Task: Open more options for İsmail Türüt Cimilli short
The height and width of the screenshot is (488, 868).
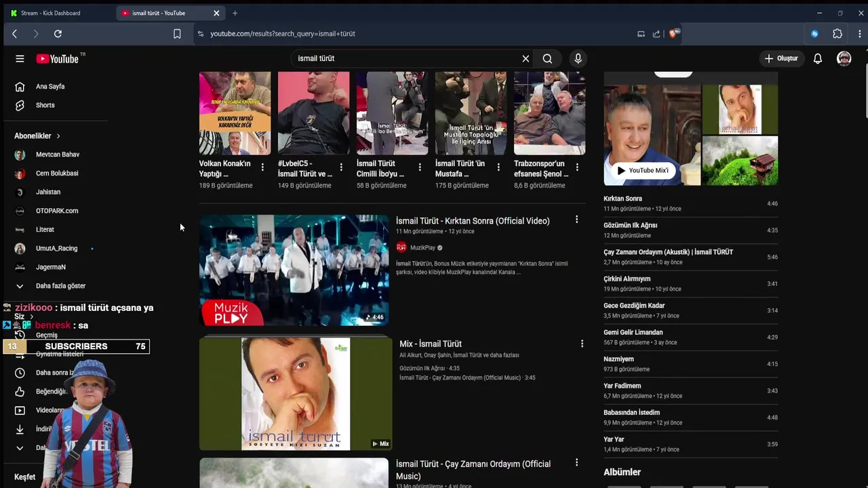Action: 420,167
